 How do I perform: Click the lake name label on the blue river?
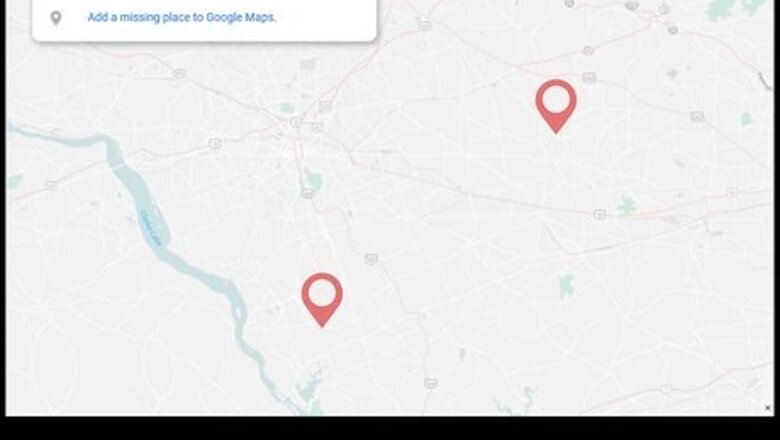click(151, 228)
